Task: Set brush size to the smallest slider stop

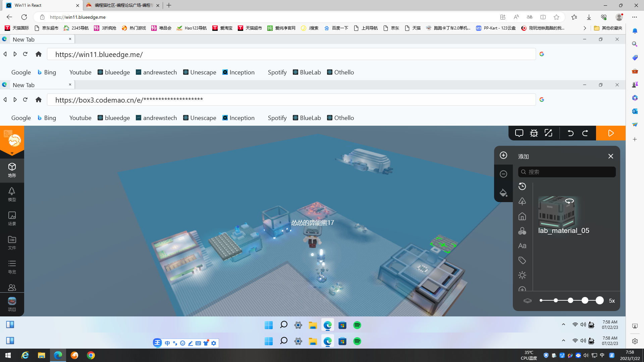Action: point(541,301)
